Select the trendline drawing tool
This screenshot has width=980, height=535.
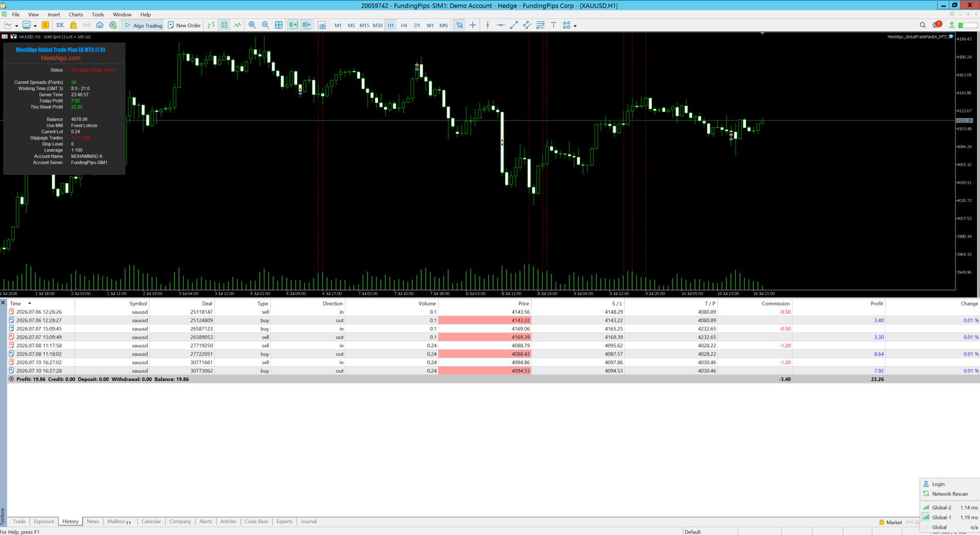[x=514, y=25]
